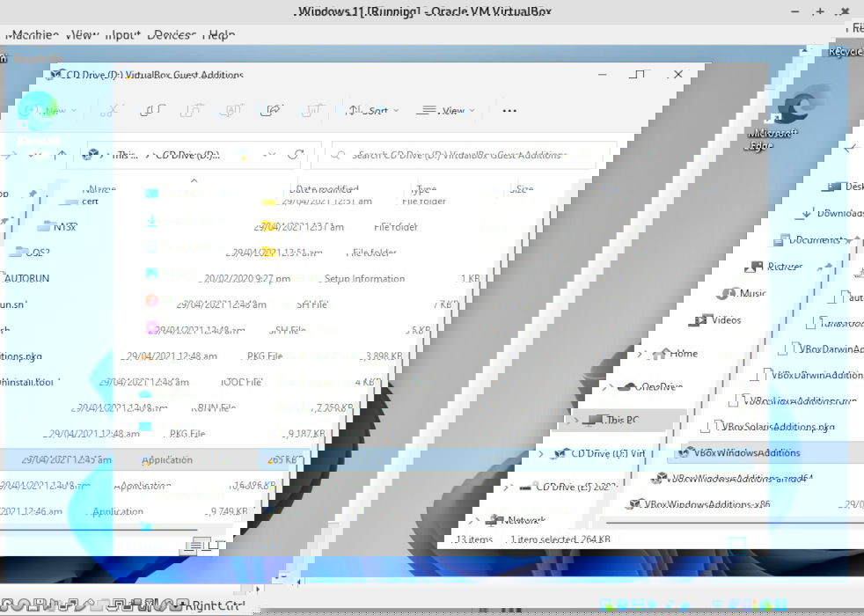This screenshot has height=616, width=864.
Task: Open the See more (three dots) menu
Action: (x=509, y=111)
